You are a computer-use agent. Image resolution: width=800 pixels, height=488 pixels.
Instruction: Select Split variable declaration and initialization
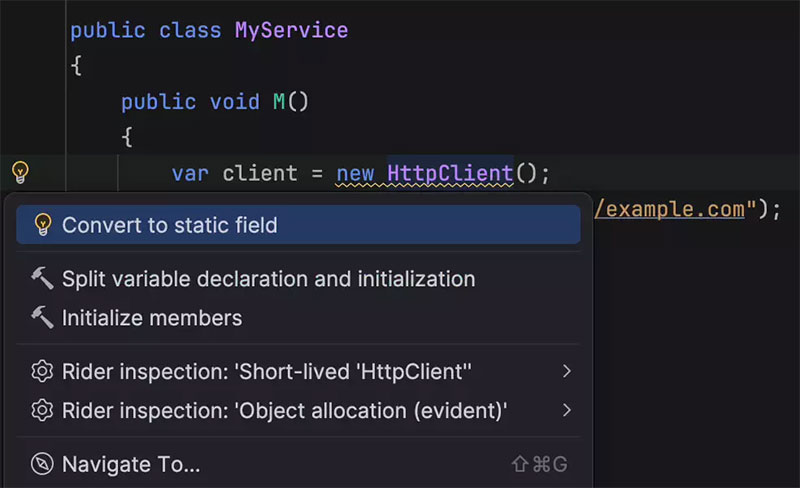point(268,279)
